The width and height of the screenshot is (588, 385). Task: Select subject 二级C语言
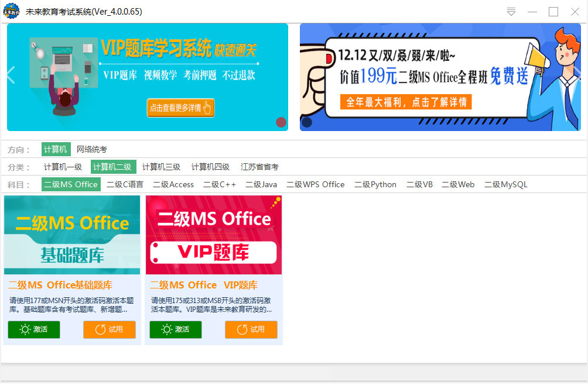[x=125, y=185]
